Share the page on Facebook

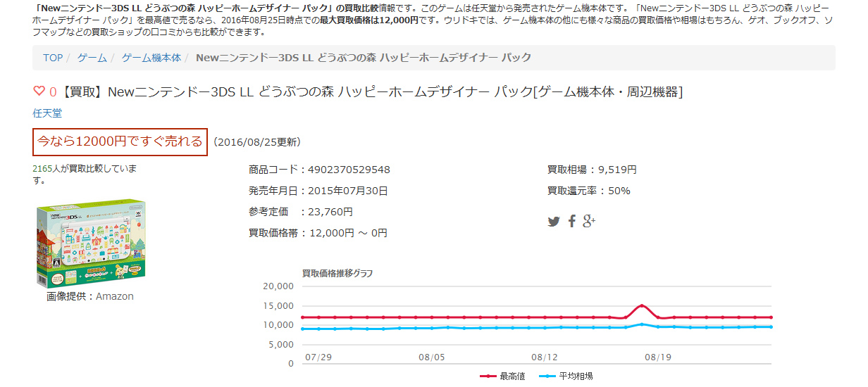pos(571,222)
